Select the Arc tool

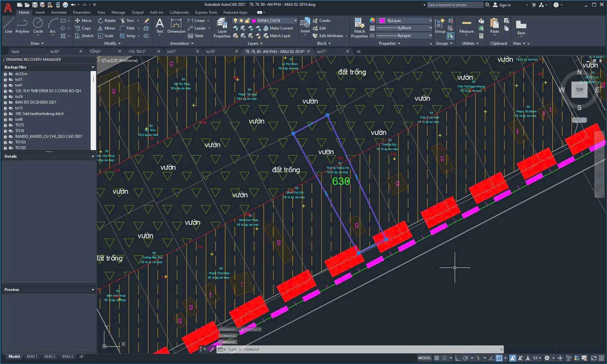[53, 26]
